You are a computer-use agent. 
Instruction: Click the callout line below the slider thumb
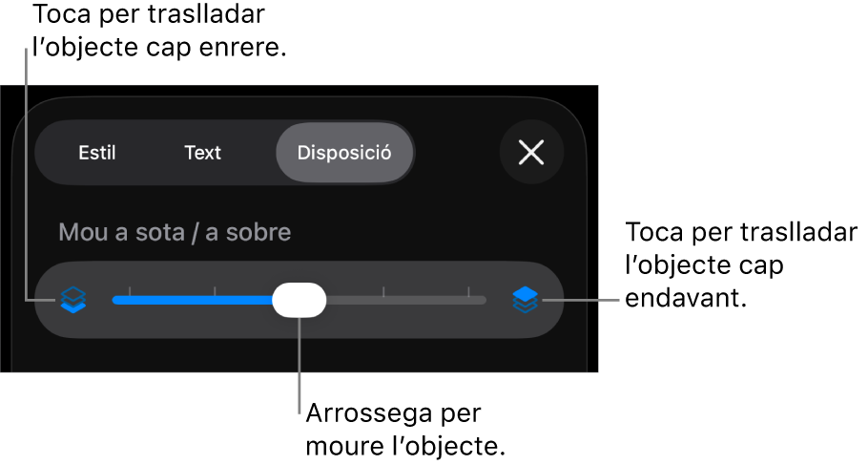click(300, 366)
